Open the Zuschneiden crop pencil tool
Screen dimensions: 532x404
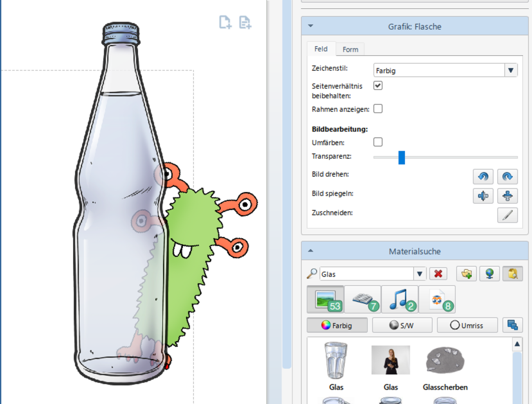pos(507,215)
